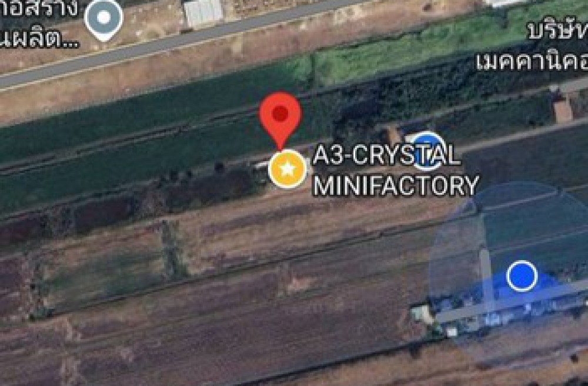588x386 pixels.
Task: Select the small white building near the location dot
Action: click(422, 314)
